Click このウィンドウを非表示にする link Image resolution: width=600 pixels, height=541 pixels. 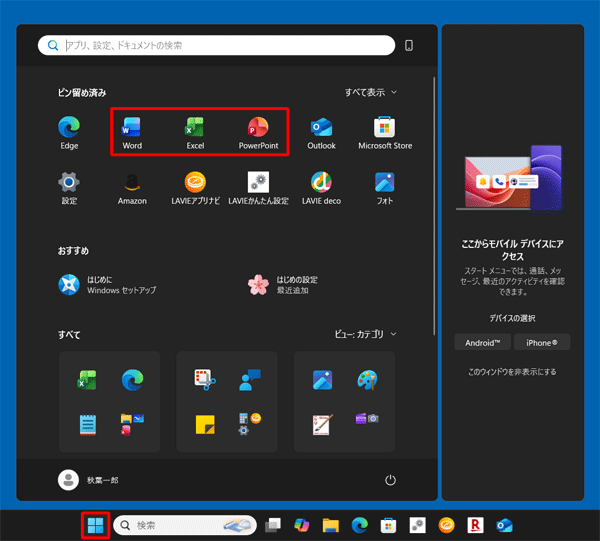tap(512, 372)
